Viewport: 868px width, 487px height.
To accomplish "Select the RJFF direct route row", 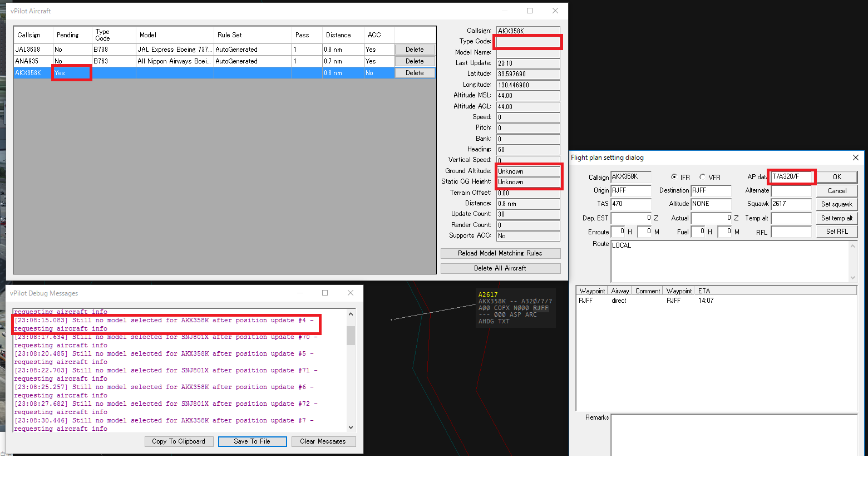I will (x=716, y=301).
